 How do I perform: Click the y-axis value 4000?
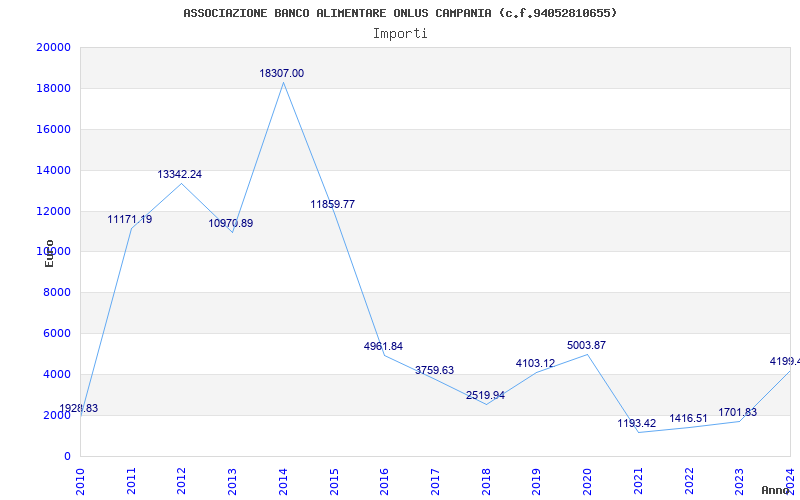(x=57, y=374)
